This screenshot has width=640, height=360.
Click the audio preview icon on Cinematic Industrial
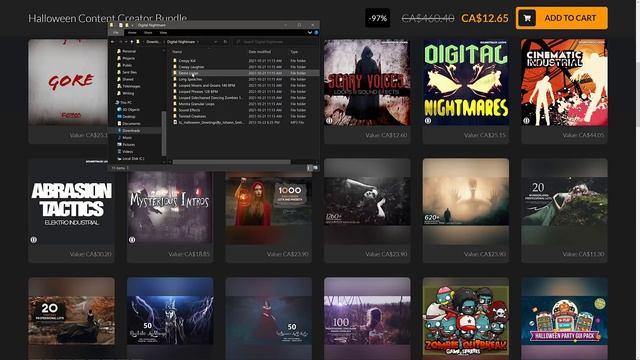(526, 121)
